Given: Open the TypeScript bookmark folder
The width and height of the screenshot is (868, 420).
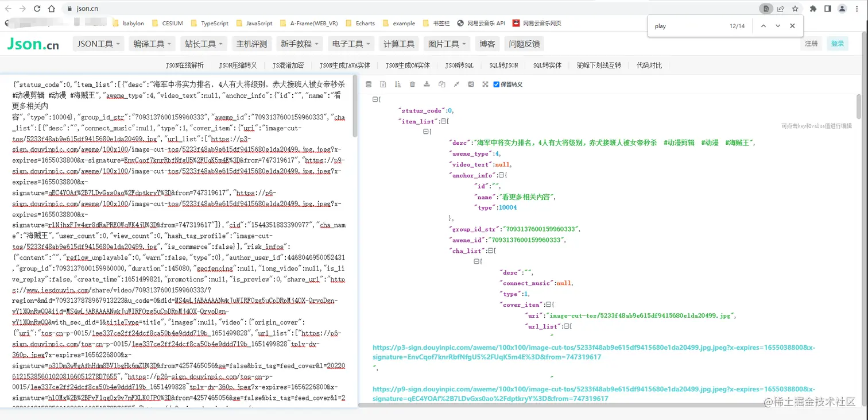Looking at the screenshot, I should click(x=210, y=24).
